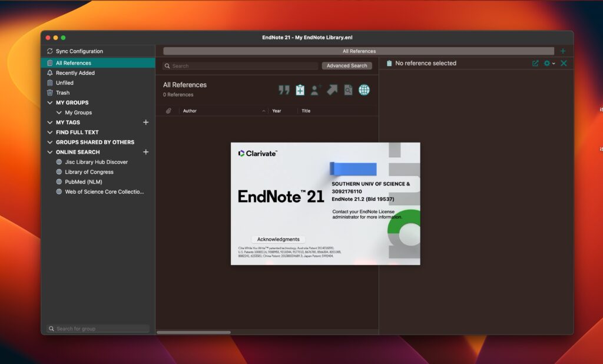Expand the ONLINE SEARCH section chevron

pyautogui.click(x=51, y=152)
